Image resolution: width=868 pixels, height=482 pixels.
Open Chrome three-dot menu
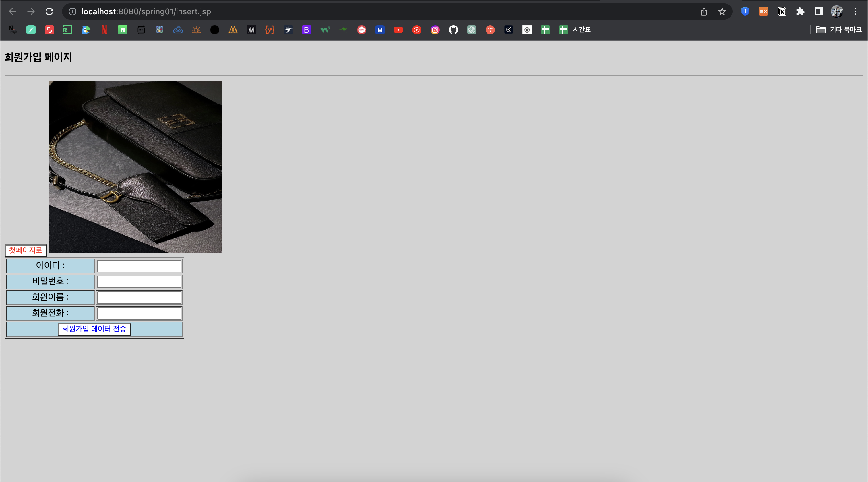(x=855, y=12)
